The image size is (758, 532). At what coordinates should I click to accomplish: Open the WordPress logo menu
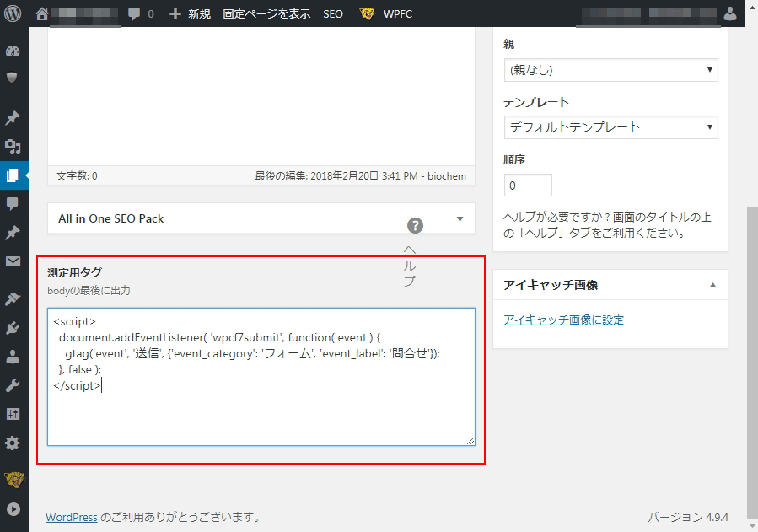(13, 13)
